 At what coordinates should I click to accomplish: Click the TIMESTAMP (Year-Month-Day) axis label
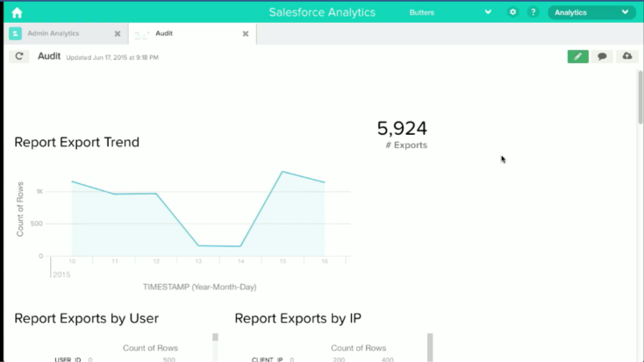200,287
